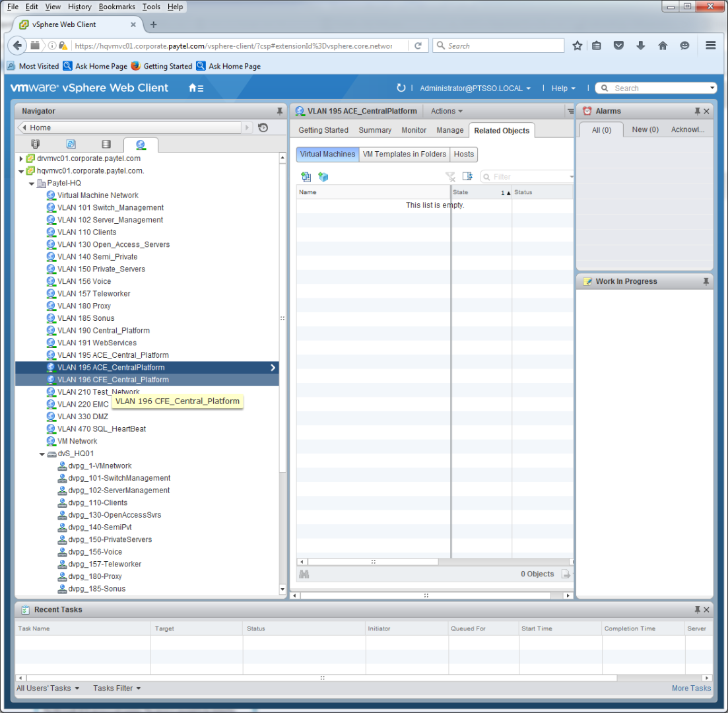Click the Firefox home icon
Viewport: 728px width, 713px height.
[x=663, y=46]
